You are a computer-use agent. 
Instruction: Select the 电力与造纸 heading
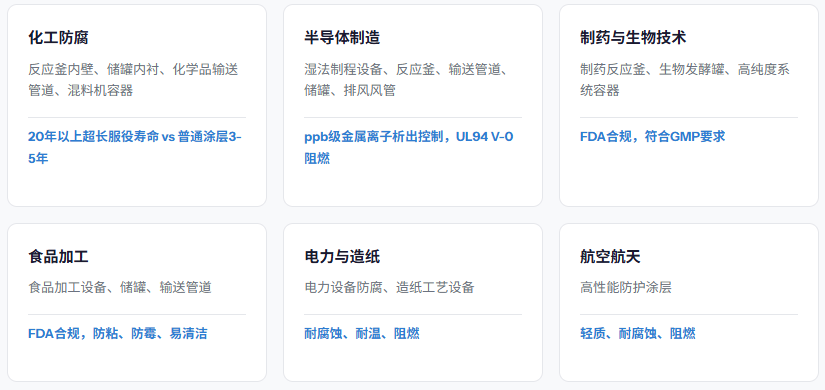342,257
